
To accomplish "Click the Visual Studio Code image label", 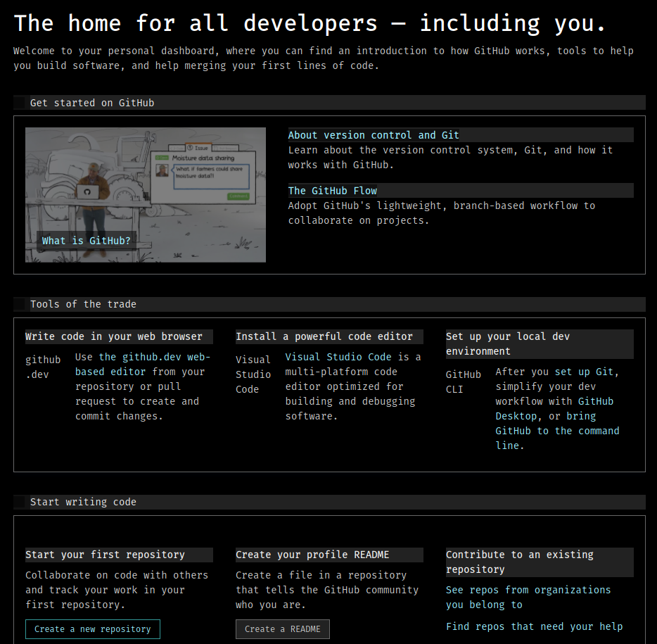I will 253,374.
